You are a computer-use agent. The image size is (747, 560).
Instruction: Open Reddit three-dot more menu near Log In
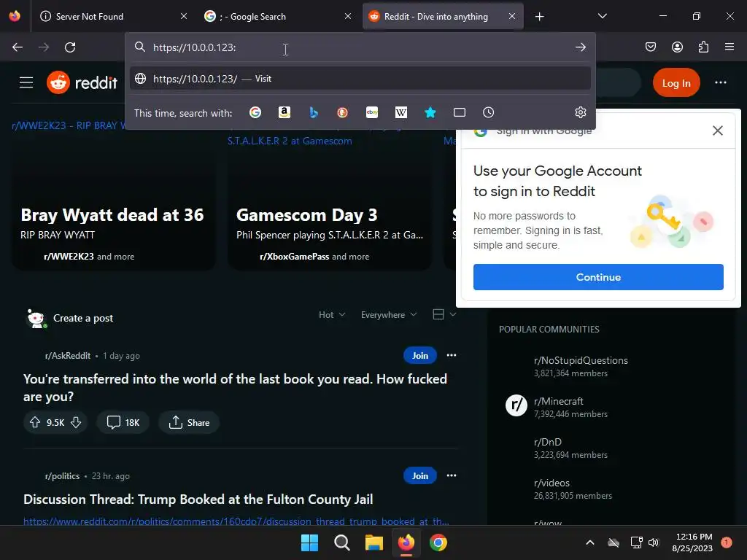(x=720, y=82)
